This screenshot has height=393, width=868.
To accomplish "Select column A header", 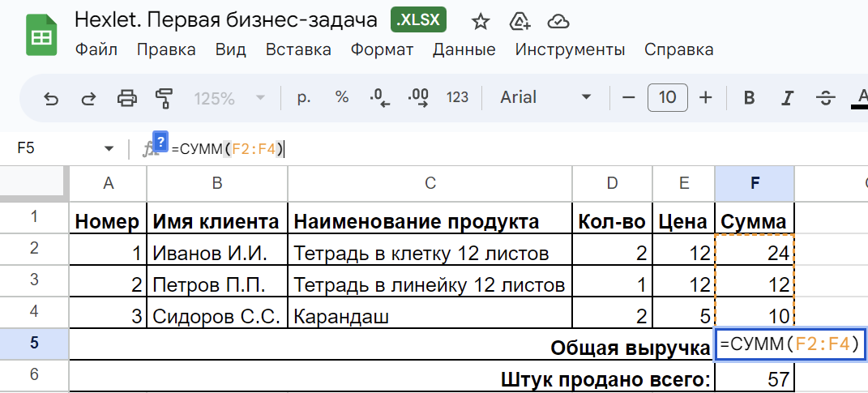I will [108, 184].
